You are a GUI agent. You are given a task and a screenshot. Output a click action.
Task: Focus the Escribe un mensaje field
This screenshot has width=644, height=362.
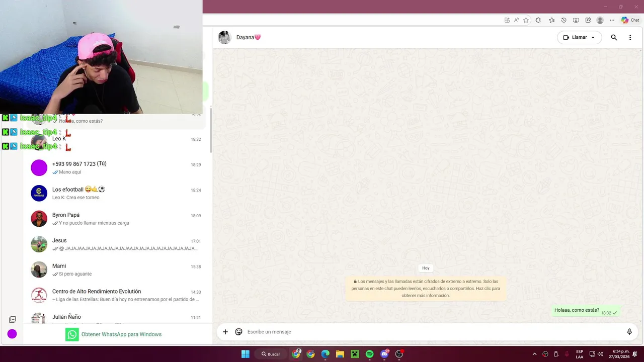[x=433, y=332]
